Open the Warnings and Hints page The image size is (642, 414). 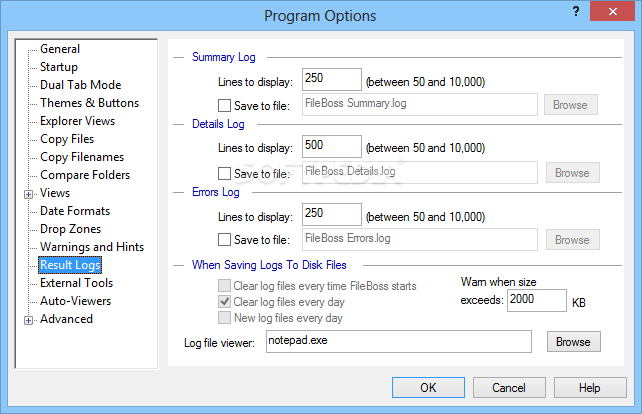click(x=91, y=247)
